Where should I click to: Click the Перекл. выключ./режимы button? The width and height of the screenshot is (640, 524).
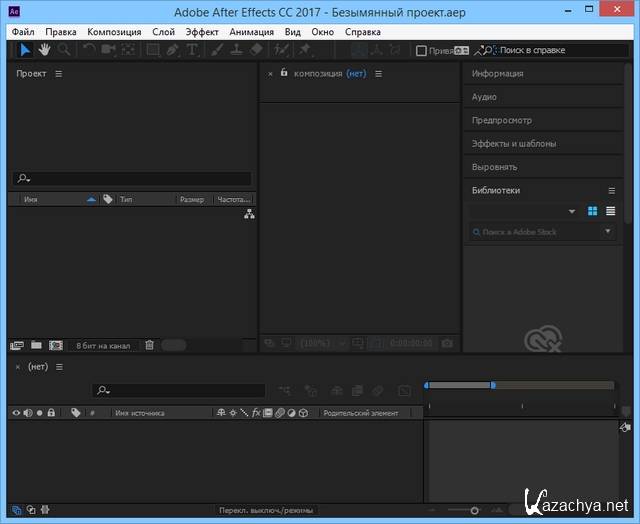267,510
